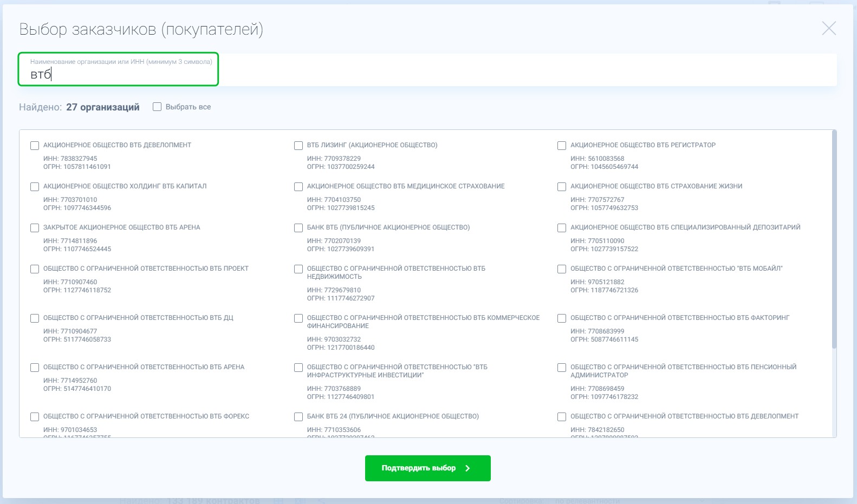This screenshot has height=504, width=857.
Task: Click the 'Найдено: 27 организаций' results count
Action: point(79,107)
